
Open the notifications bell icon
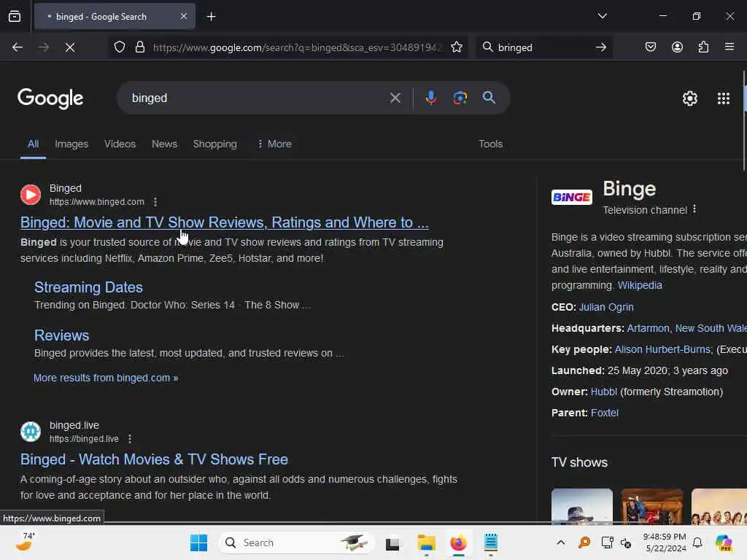point(697,542)
